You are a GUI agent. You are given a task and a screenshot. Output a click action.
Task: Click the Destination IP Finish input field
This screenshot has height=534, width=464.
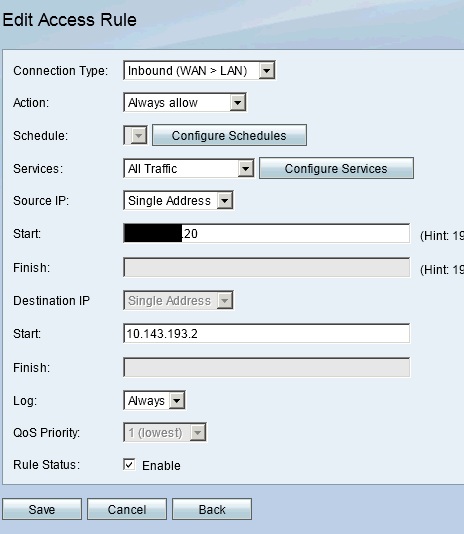[x=266, y=367]
